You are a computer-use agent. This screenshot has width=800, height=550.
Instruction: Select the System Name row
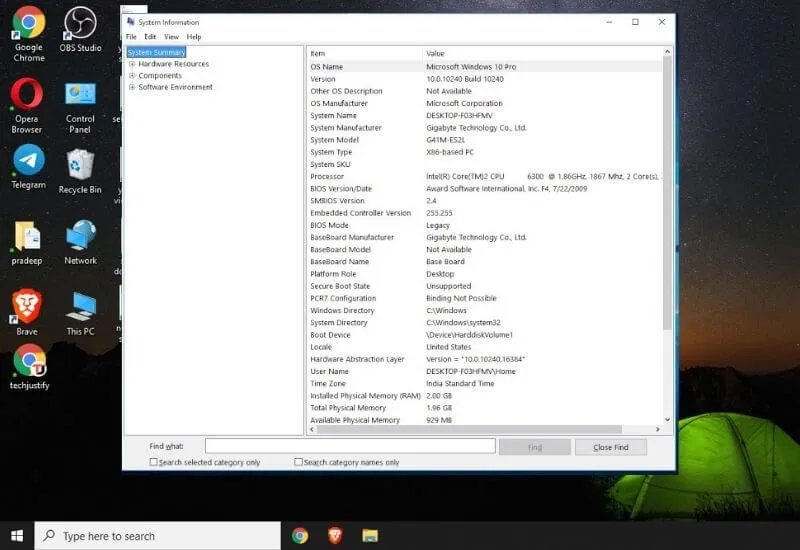(485, 115)
